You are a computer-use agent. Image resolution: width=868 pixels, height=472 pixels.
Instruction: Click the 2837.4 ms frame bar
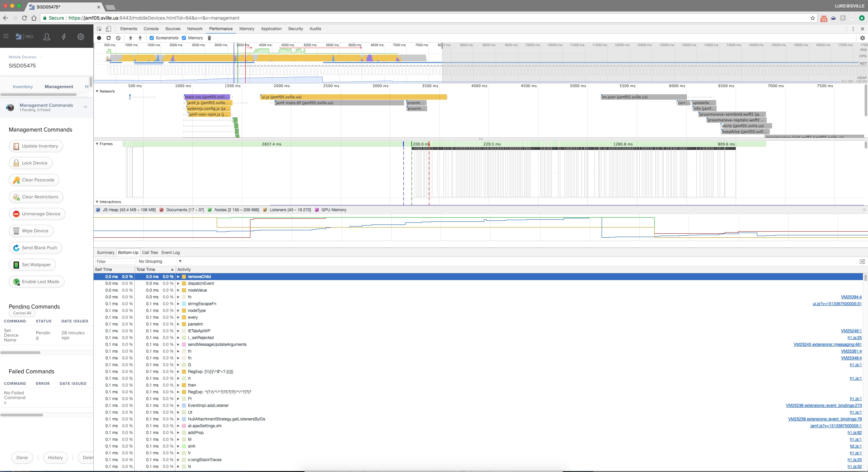coord(271,144)
